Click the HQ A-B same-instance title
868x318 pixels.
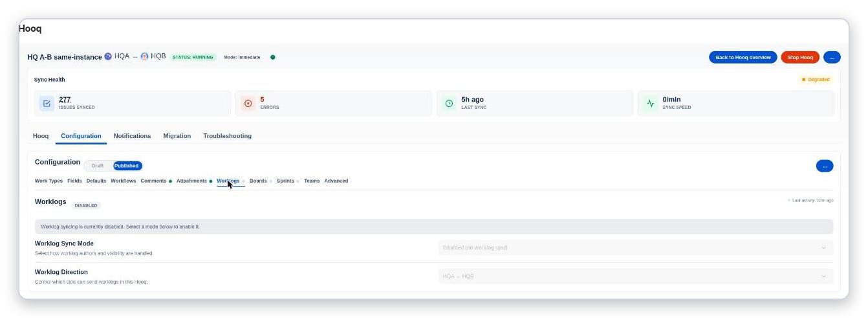pos(65,57)
